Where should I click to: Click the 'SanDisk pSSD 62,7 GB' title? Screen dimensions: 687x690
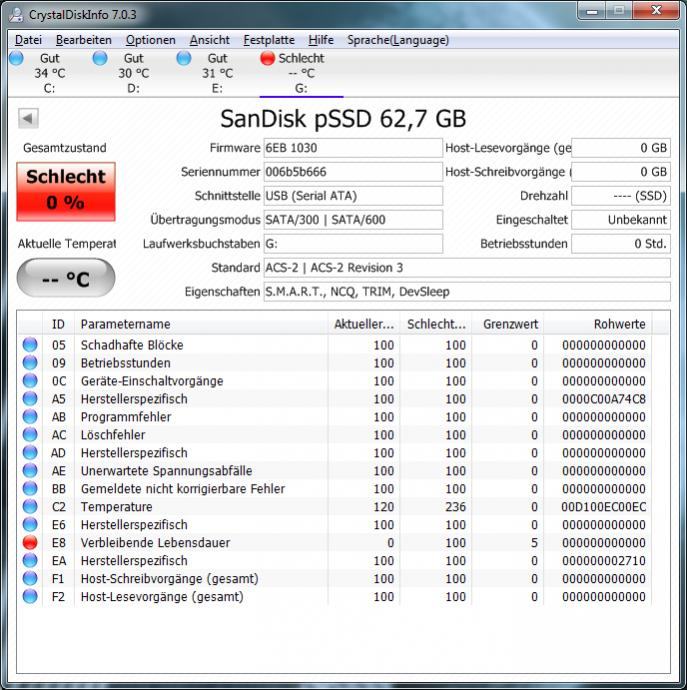pos(343,118)
